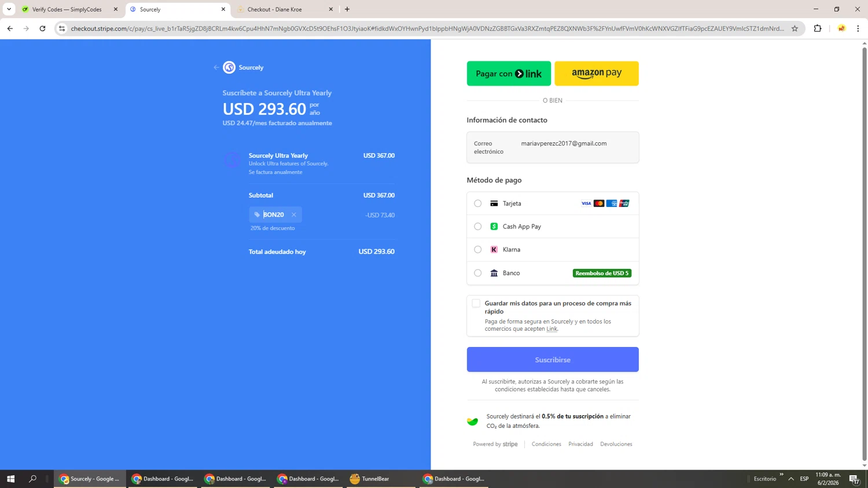Click the green leaf climate icon

473,422
